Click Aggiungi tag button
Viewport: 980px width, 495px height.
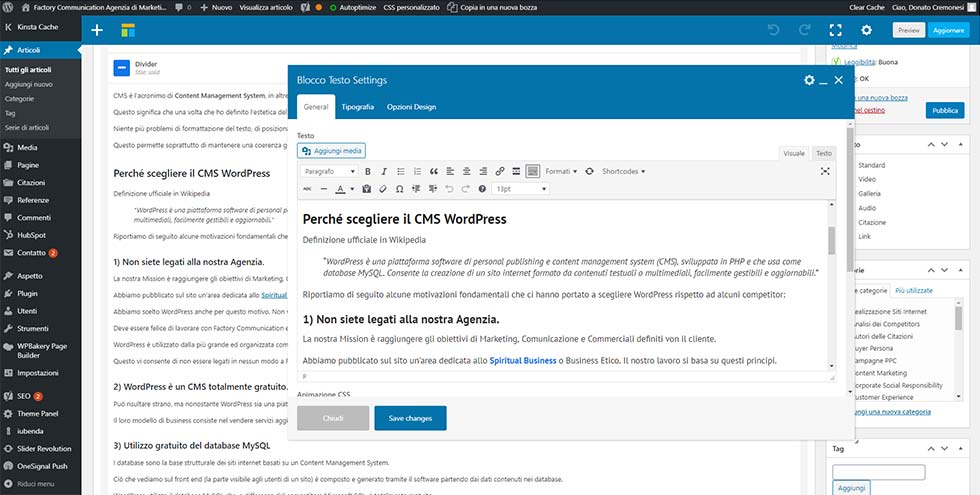[x=851, y=488]
